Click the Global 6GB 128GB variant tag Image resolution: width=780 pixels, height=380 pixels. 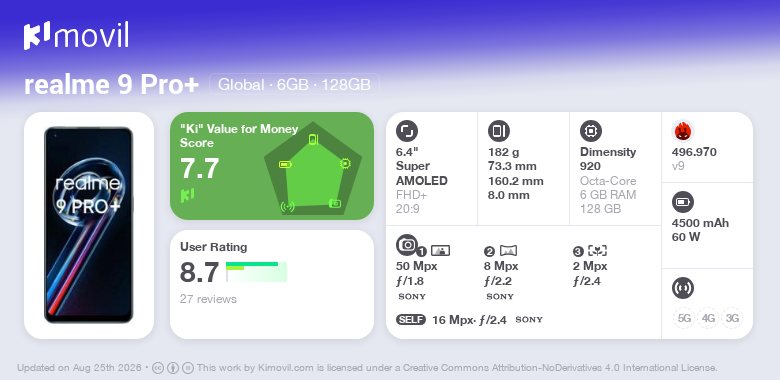[294, 85]
